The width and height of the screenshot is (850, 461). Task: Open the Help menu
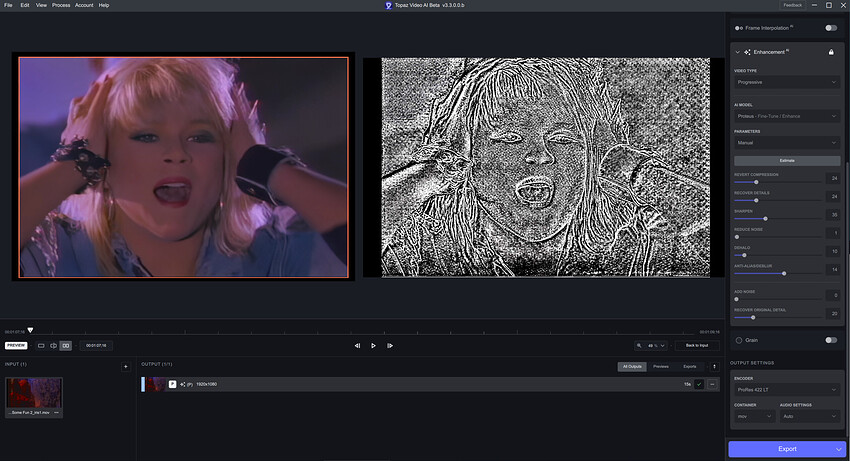104,5
